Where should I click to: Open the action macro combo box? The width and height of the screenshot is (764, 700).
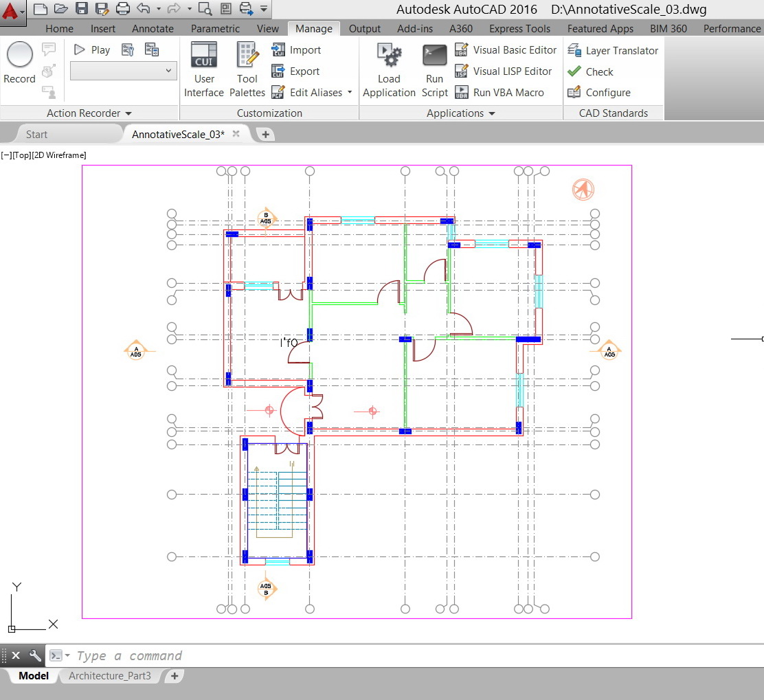point(124,71)
